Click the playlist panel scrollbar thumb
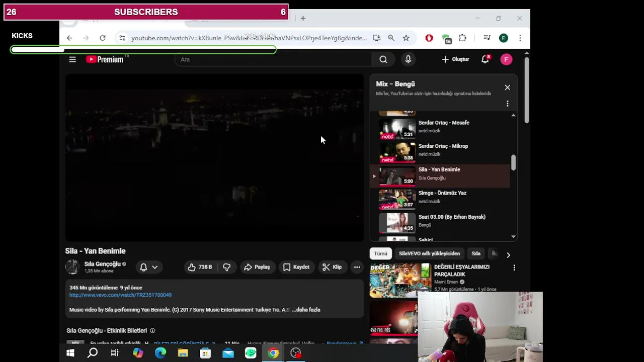 pos(513,162)
